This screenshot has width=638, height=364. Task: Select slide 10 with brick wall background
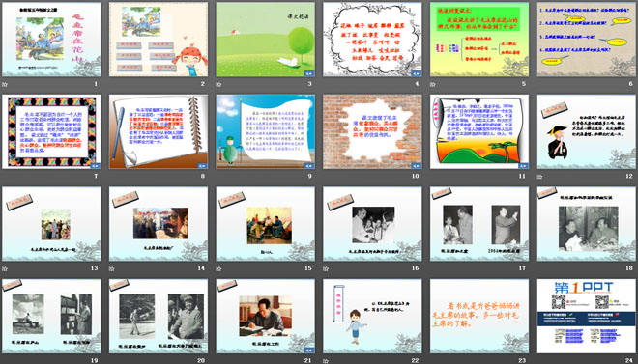point(372,131)
